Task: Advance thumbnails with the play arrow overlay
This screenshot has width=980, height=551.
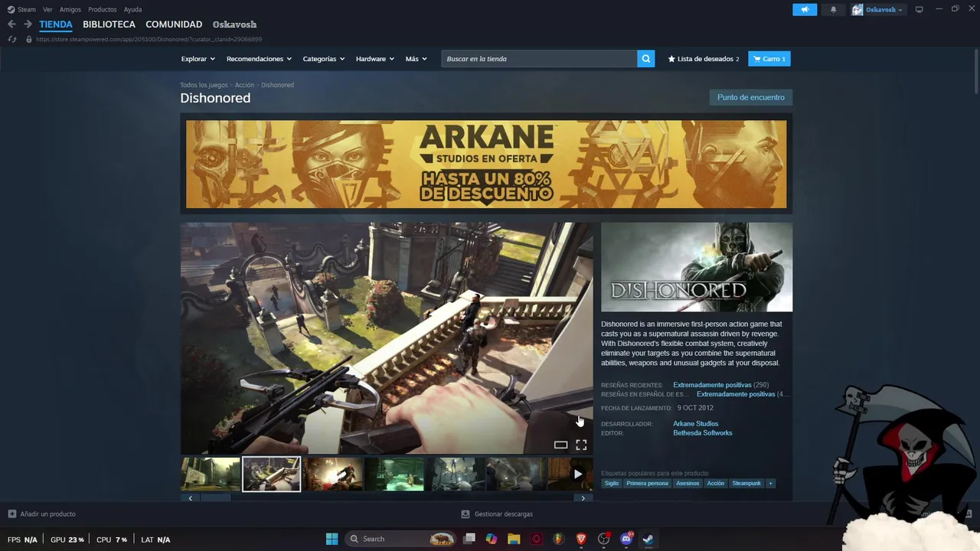Action: point(577,474)
